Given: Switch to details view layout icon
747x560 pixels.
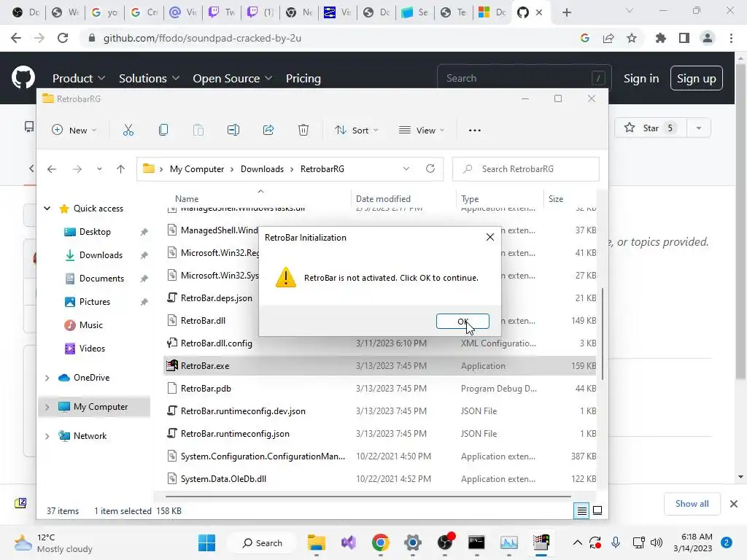Looking at the screenshot, I should pyautogui.click(x=581, y=511).
